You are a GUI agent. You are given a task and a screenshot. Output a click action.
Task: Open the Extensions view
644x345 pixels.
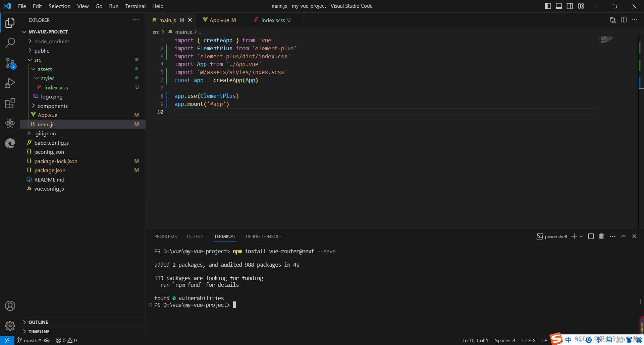tap(10, 103)
